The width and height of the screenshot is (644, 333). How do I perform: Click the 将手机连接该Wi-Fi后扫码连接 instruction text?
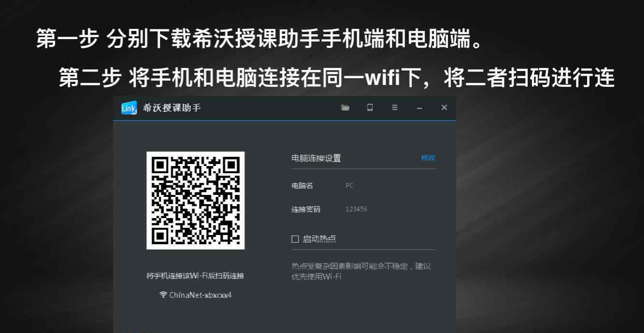pos(195,276)
